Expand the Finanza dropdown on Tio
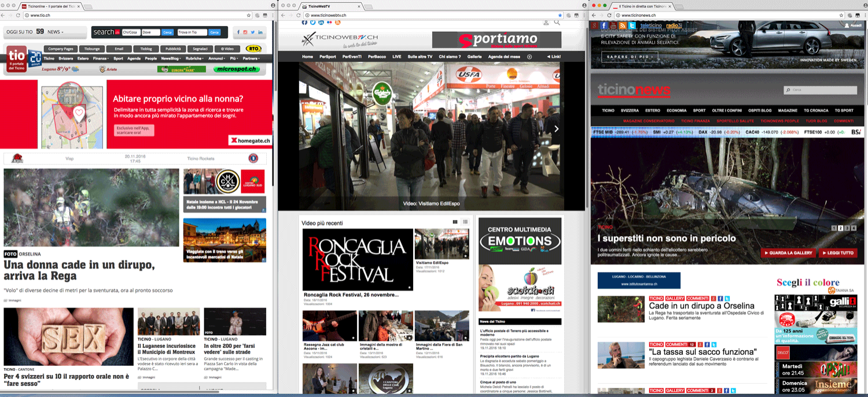This screenshot has width=868, height=397. pyautogui.click(x=100, y=58)
